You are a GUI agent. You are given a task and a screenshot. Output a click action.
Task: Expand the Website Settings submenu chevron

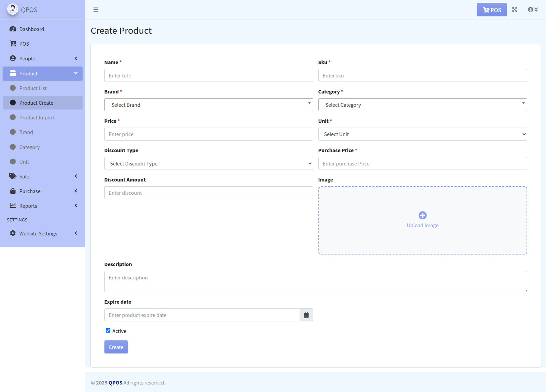pos(76,233)
